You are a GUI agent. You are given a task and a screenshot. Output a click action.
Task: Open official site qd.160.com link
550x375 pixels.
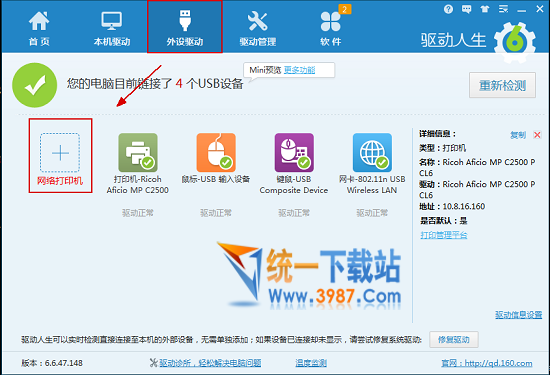(487, 363)
